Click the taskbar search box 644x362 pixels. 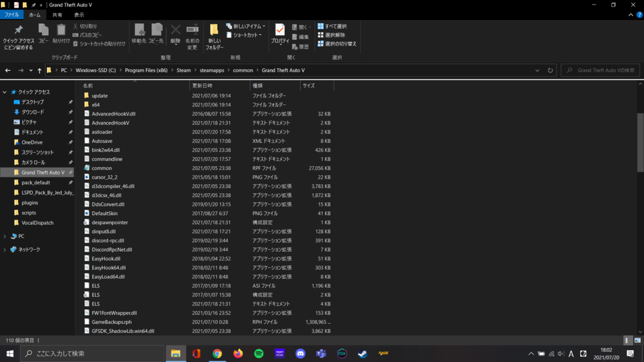92,354
